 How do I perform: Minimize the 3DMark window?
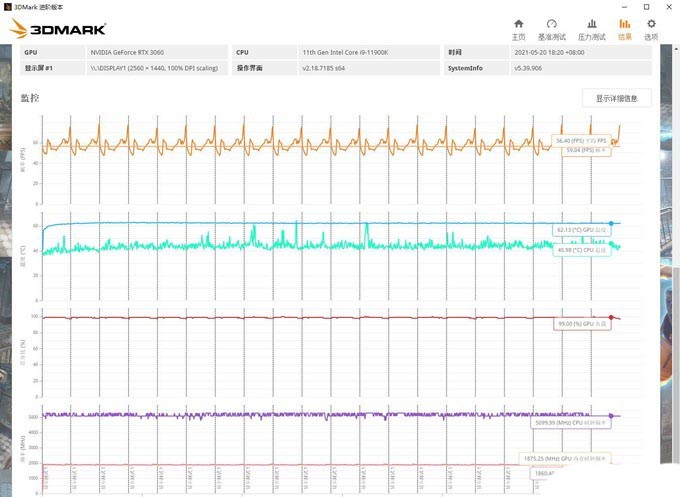point(624,7)
